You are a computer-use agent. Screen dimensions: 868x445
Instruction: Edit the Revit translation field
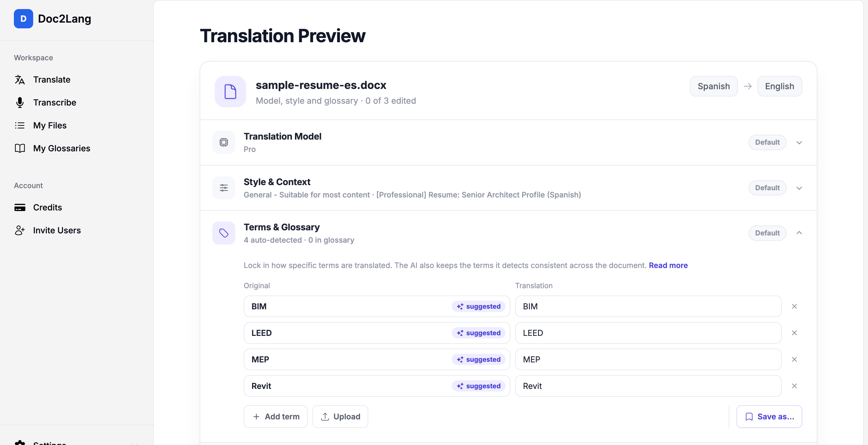click(648, 386)
